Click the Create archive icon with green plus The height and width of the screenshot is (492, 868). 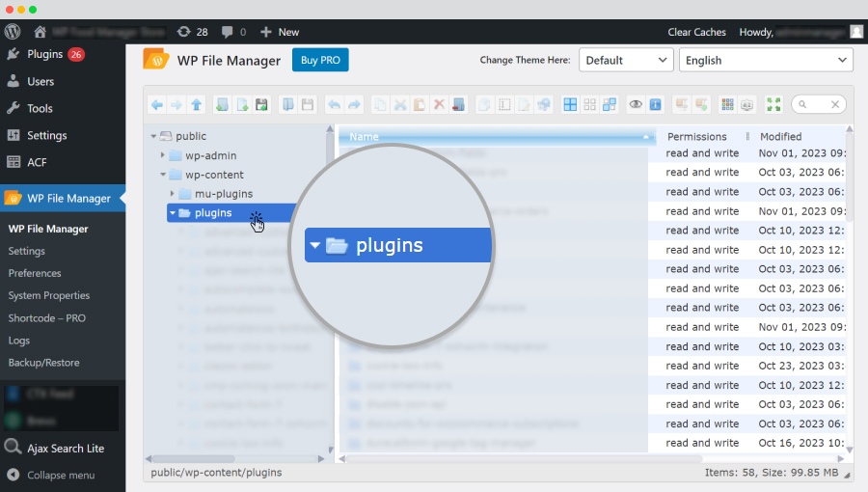701,104
